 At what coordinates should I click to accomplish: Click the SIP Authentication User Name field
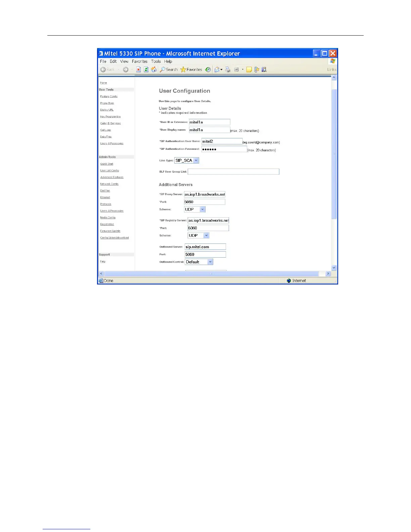click(222, 141)
